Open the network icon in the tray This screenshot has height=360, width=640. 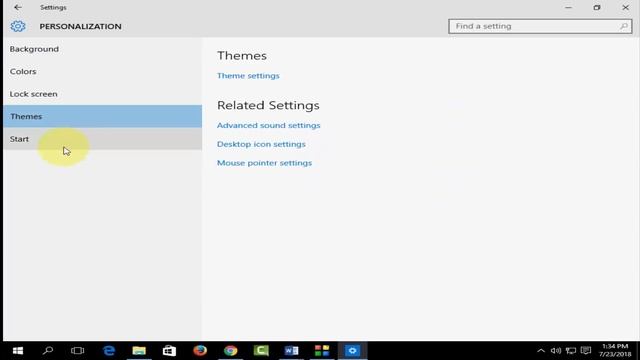click(571, 351)
